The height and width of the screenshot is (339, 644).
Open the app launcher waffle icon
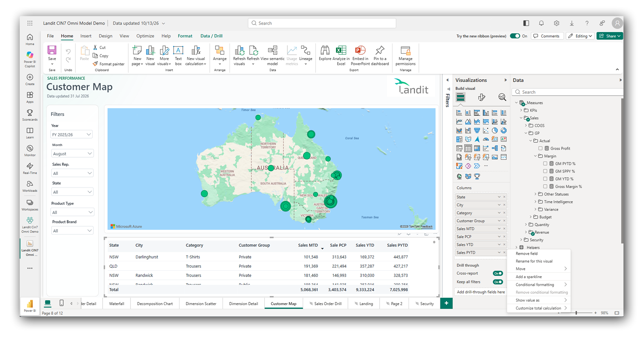coord(30,23)
